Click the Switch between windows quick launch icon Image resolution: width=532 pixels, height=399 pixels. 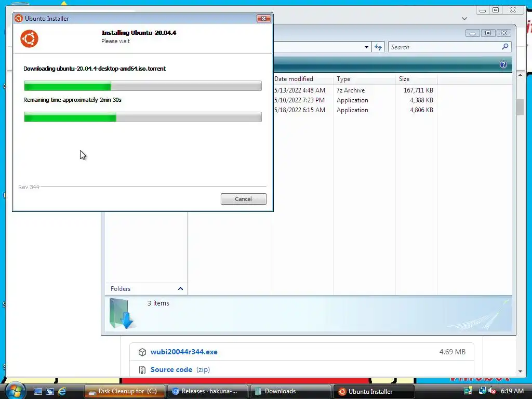(x=50, y=391)
